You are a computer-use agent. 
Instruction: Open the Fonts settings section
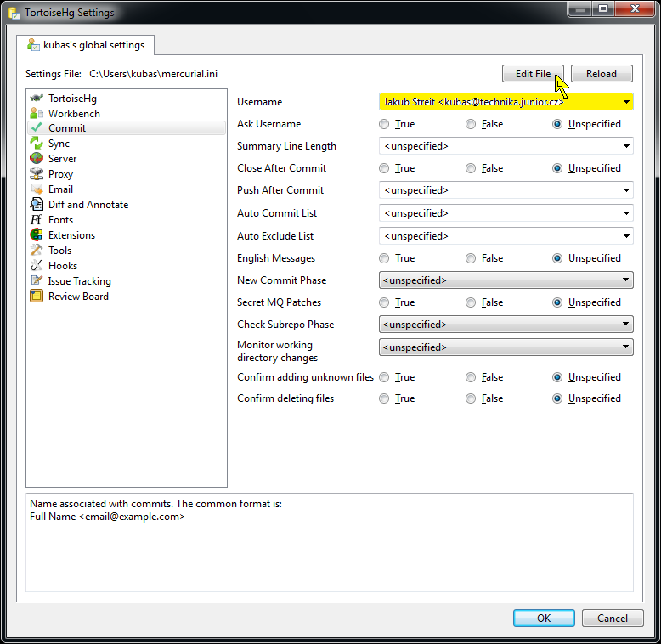pyautogui.click(x=127, y=219)
